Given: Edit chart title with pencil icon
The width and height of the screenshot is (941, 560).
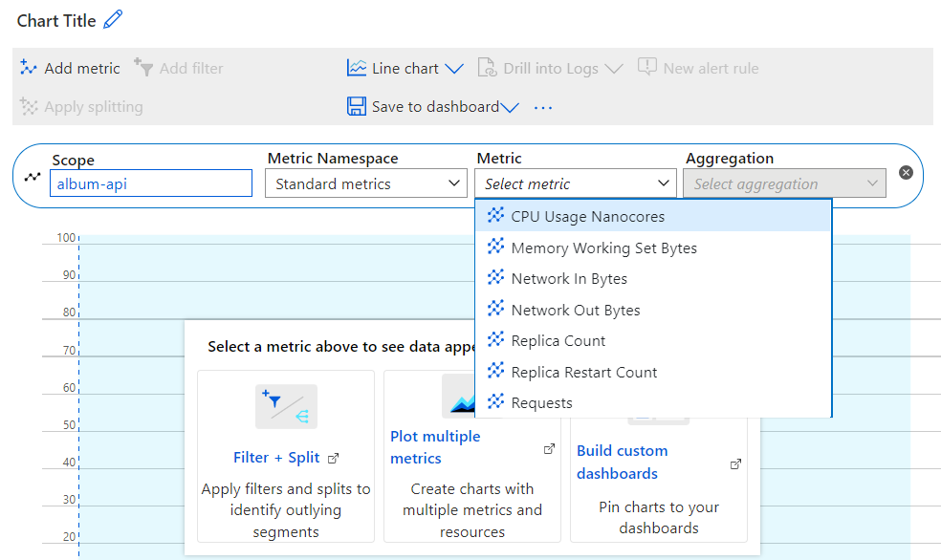Looking at the screenshot, I should point(113,19).
